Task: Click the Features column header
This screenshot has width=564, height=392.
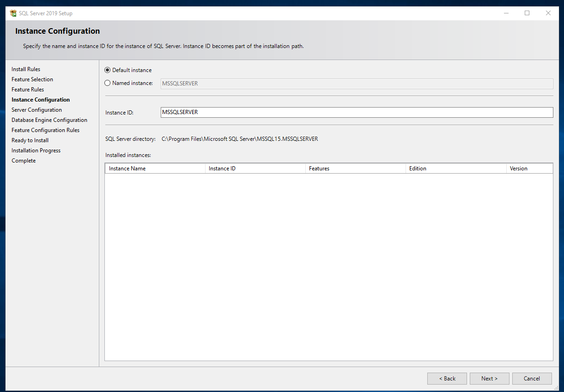Action: [356, 169]
